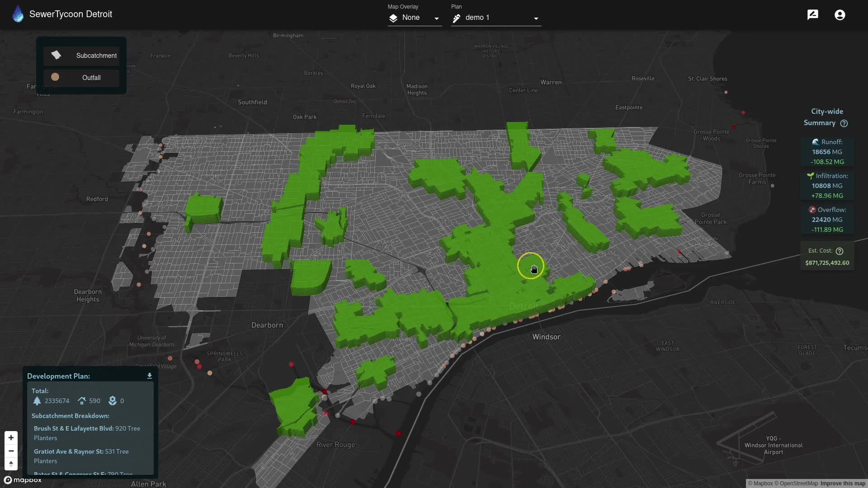The width and height of the screenshot is (868, 488).
Task: Open the feedback chat icon
Action: pyautogui.click(x=812, y=15)
